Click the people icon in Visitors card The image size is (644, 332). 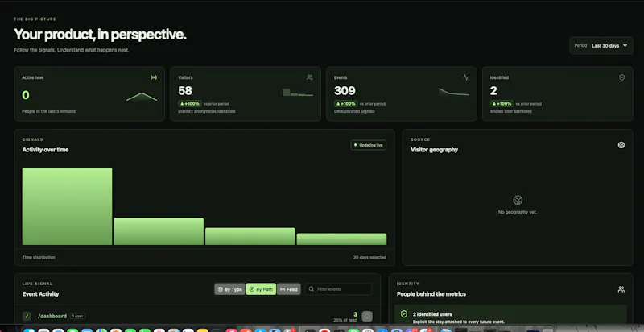(310, 77)
